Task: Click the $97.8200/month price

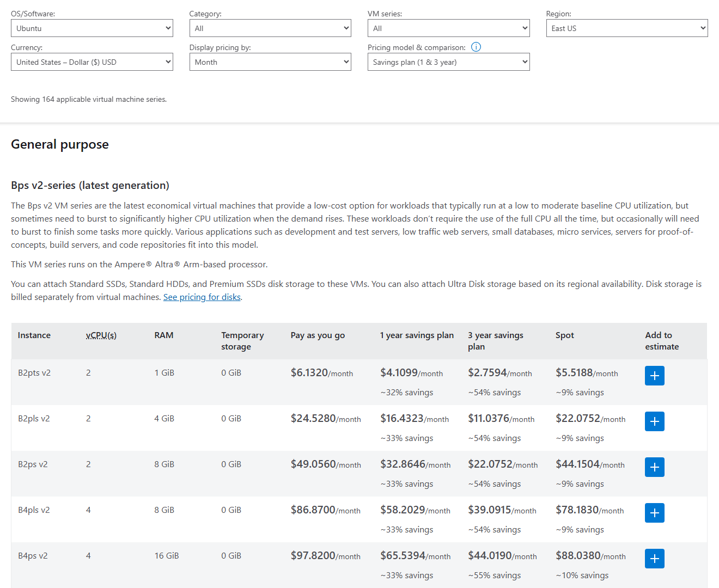Action: [326, 556]
